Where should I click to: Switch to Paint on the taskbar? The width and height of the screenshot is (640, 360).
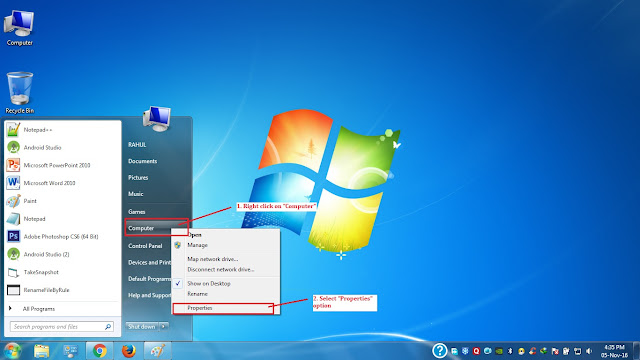coord(158,351)
